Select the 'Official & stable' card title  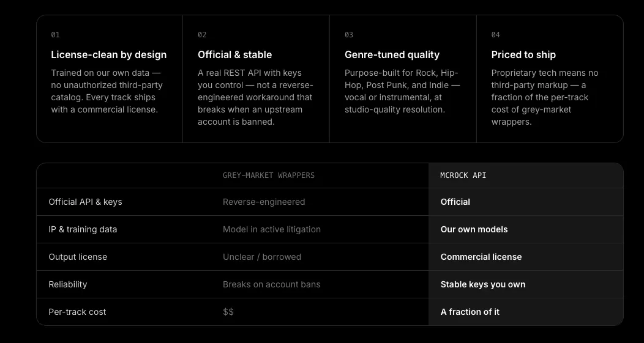pos(234,54)
